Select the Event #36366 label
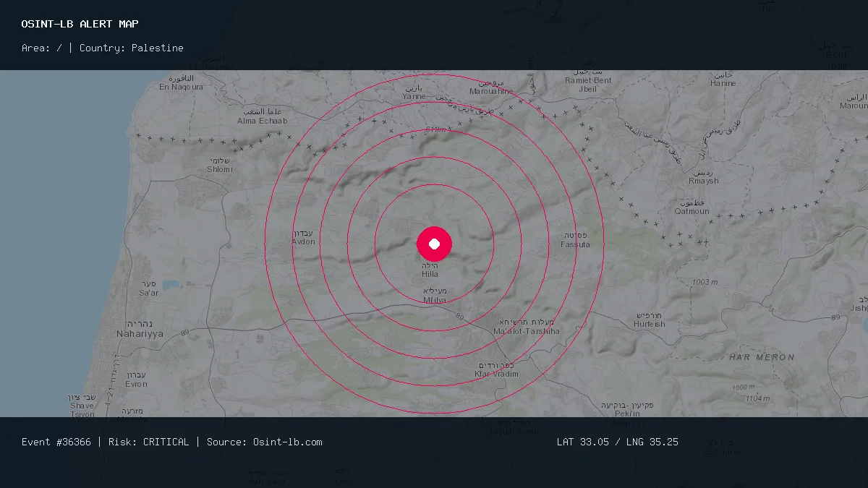This screenshot has height=488, width=868. tap(56, 442)
